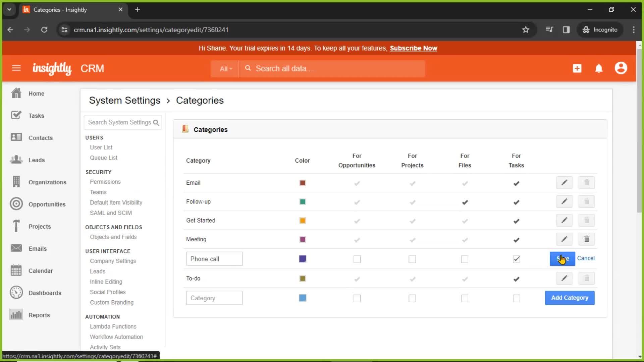Click the edit icon for Meeting category
The image size is (644, 362).
(x=565, y=239)
